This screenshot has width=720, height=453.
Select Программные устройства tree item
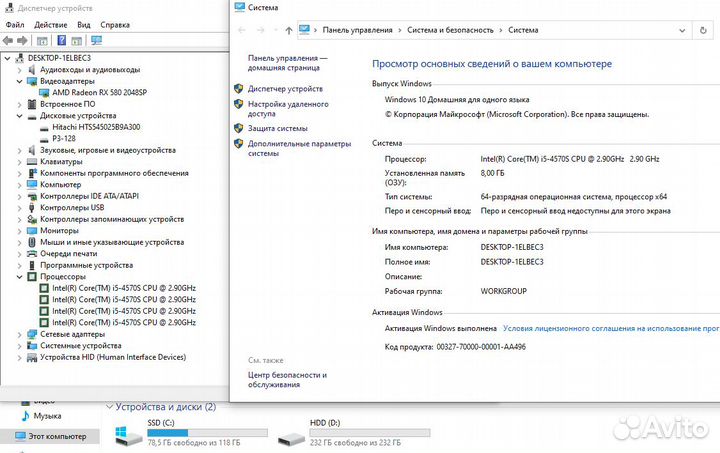point(86,265)
